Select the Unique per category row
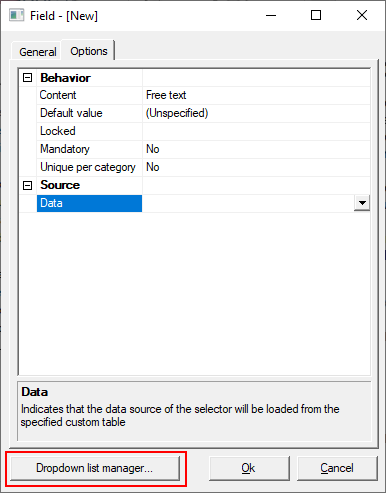386x493 pixels. 195,167
